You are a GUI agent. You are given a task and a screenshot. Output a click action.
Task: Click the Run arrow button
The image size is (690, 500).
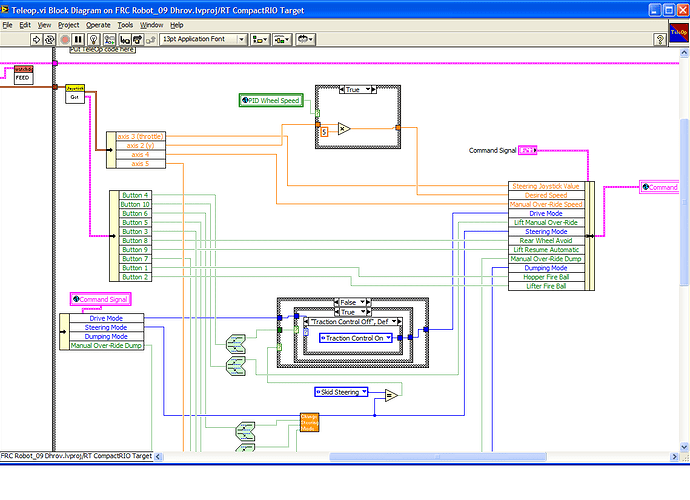point(36,40)
